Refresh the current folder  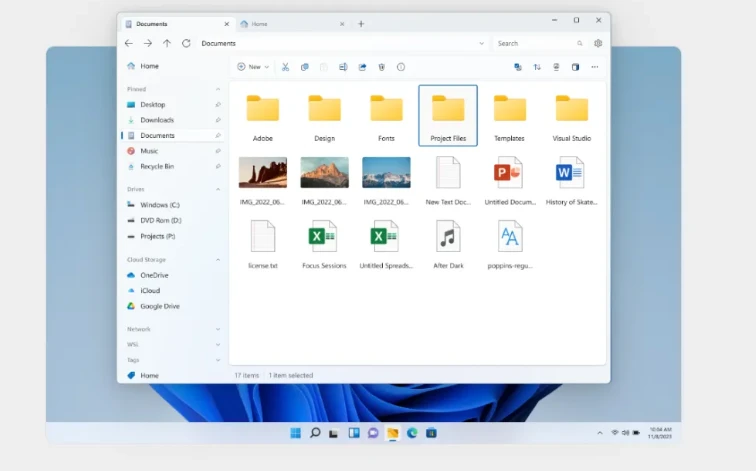click(186, 43)
